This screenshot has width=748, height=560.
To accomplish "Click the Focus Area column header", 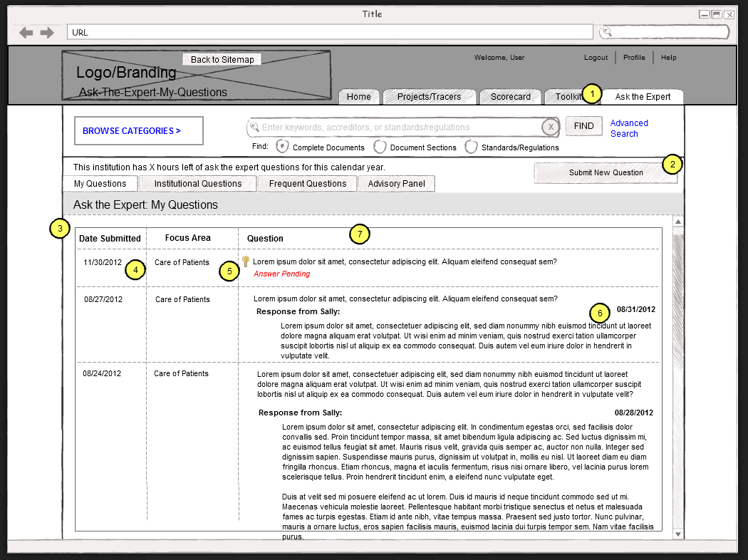I will point(187,237).
